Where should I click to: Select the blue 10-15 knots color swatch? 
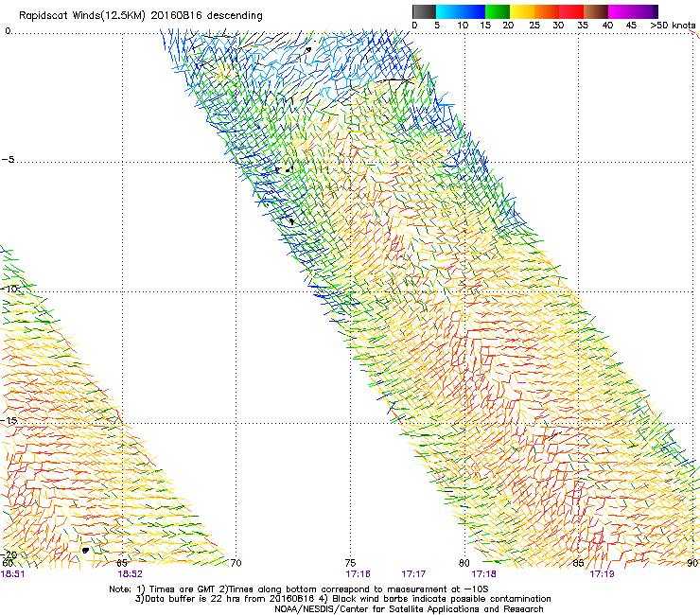coord(473,11)
